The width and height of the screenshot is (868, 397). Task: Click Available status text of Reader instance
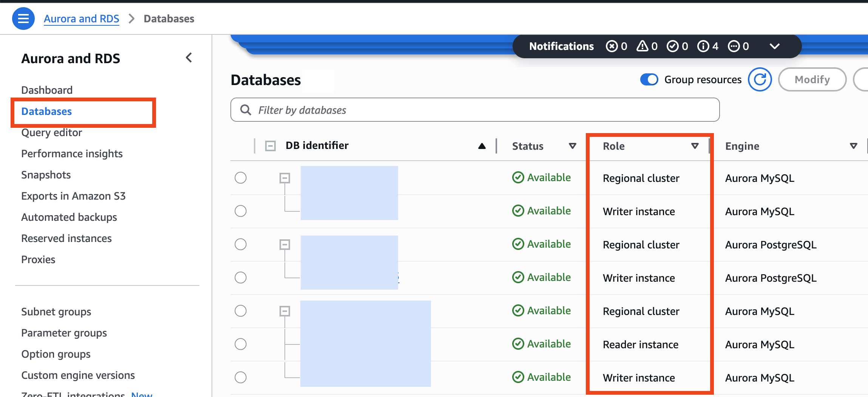click(x=549, y=344)
